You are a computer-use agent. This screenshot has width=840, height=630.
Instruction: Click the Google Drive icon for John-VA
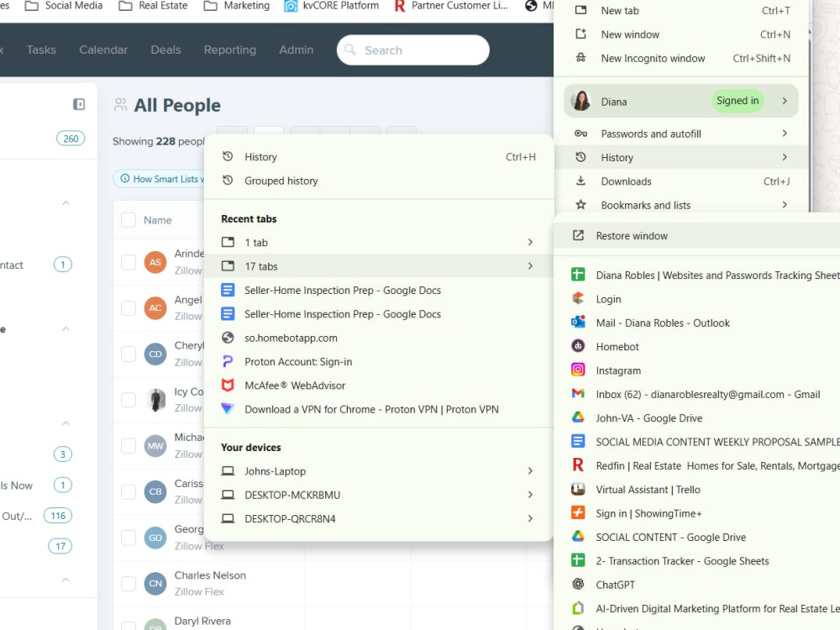[578, 417]
